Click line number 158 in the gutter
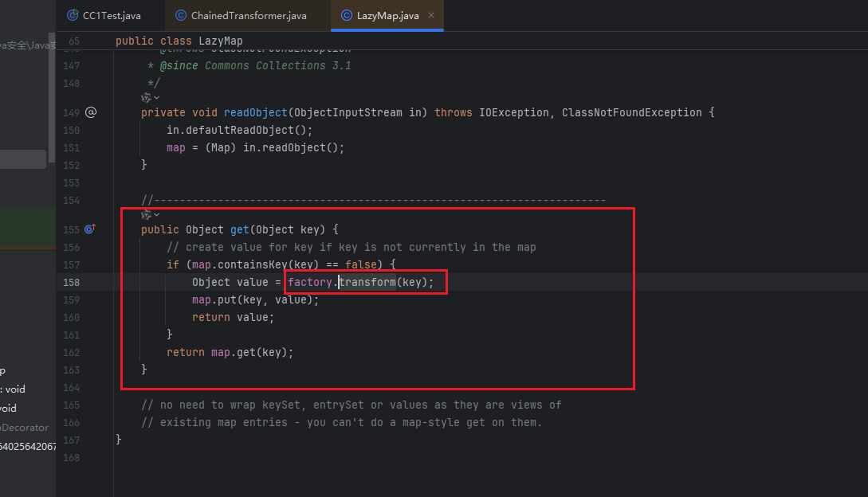This screenshot has width=868, height=497. point(71,282)
